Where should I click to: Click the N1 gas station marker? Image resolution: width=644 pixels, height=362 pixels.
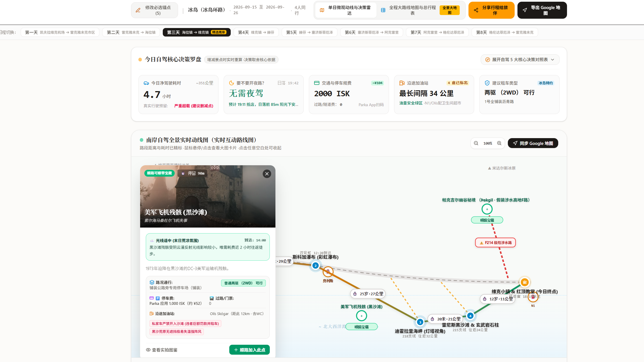tap(533, 297)
